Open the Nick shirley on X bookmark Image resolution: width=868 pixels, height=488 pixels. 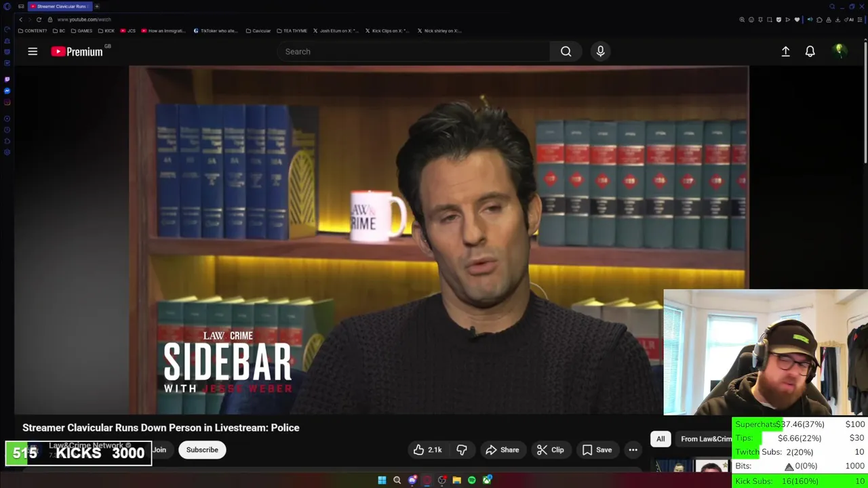pos(439,30)
